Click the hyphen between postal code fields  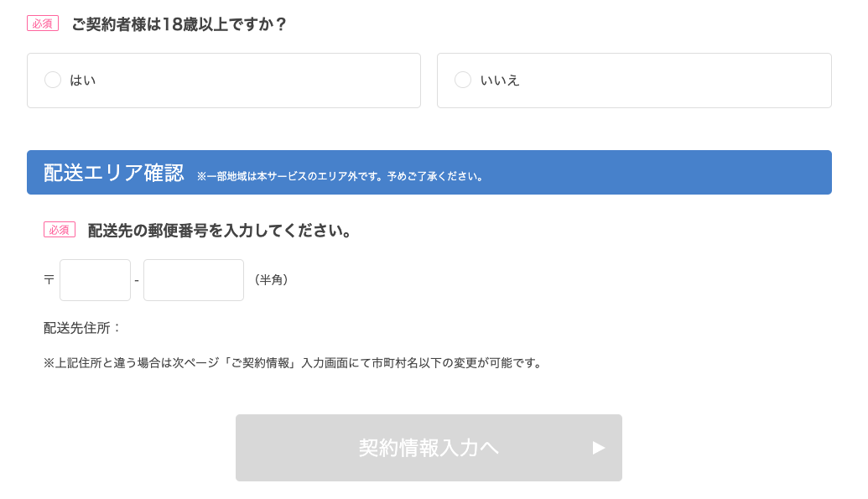(137, 281)
